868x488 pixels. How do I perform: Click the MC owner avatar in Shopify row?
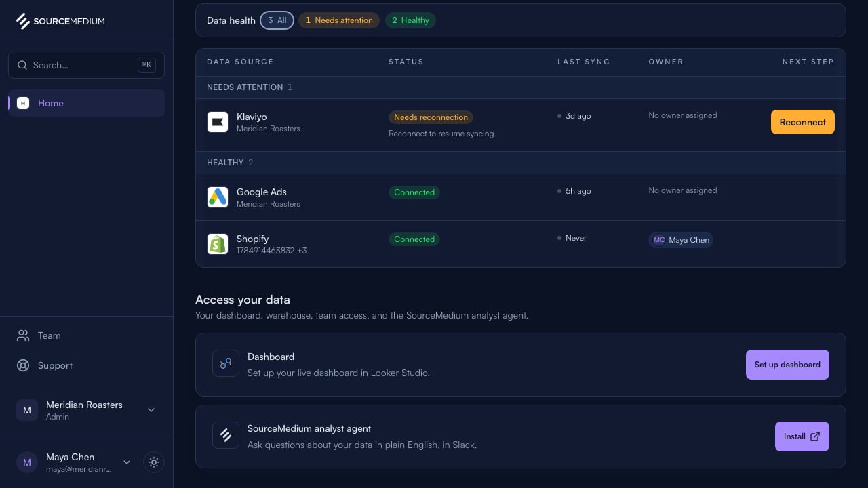point(659,240)
